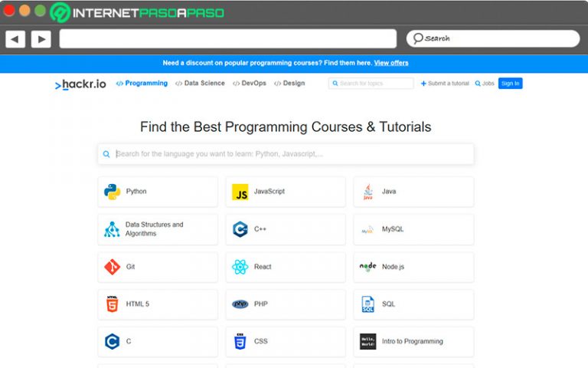Choose the SQL card label

tap(388, 304)
